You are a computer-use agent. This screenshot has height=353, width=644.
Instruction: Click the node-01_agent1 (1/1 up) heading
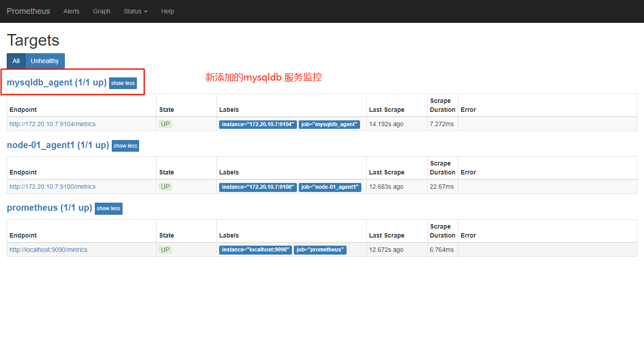click(58, 145)
